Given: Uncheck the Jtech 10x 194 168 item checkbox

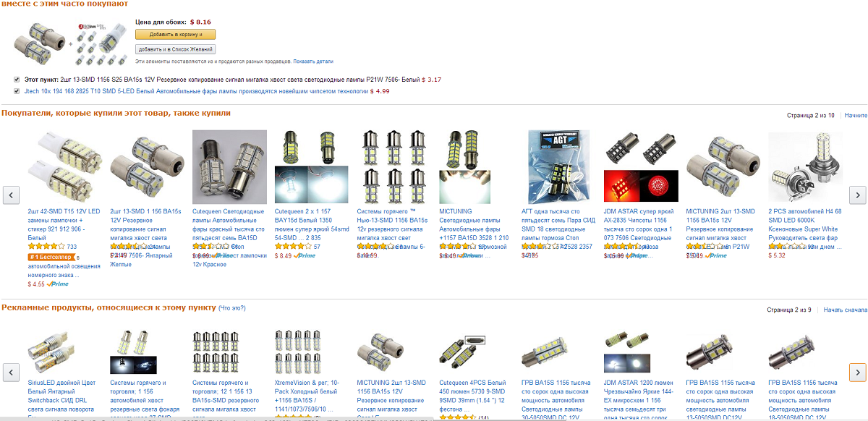Looking at the screenshot, I should (x=17, y=91).
